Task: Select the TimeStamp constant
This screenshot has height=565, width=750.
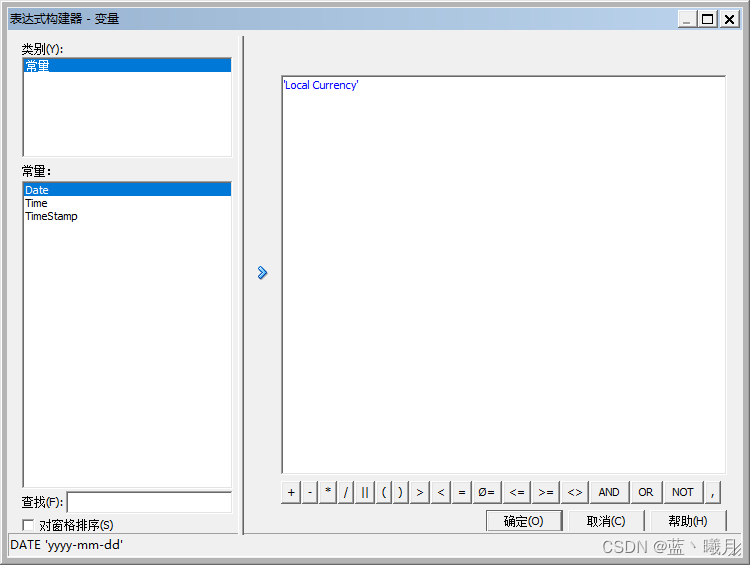Action: click(127, 216)
